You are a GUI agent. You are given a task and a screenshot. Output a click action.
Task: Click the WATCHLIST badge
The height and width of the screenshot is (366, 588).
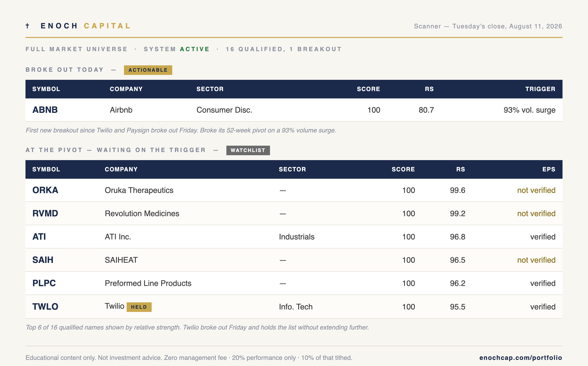tap(248, 150)
